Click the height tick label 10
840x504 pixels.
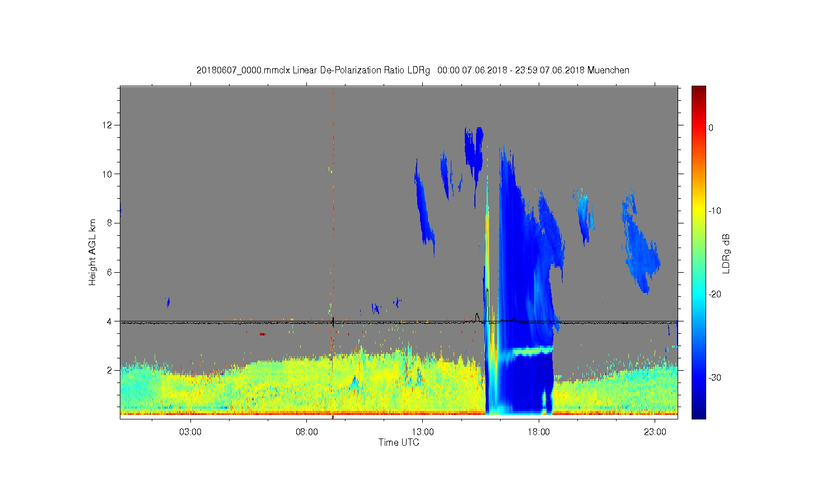pos(108,174)
